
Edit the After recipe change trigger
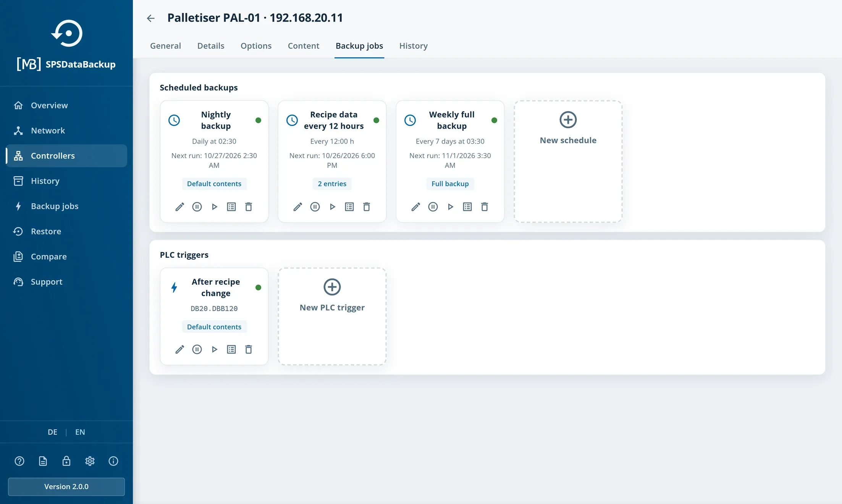(179, 349)
